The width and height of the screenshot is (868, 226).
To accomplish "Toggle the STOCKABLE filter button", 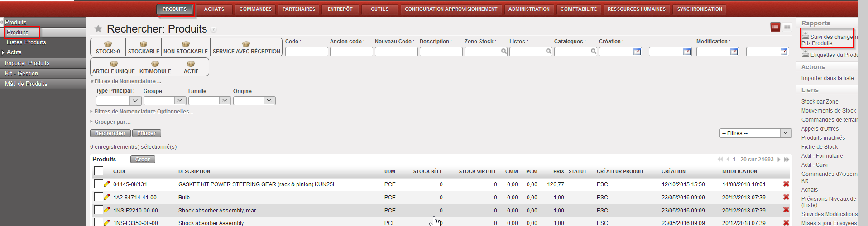I will [x=144, y=47].
